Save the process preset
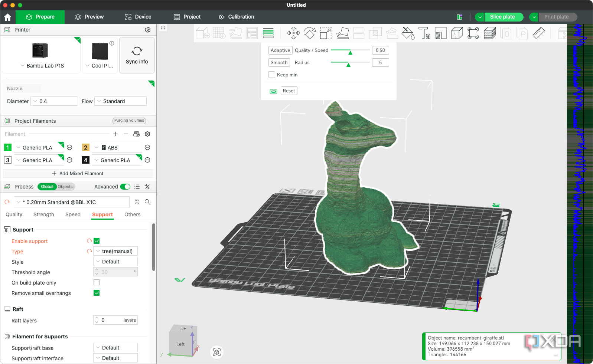The width and height of the screenshot is (593, 364). point(137,202)
